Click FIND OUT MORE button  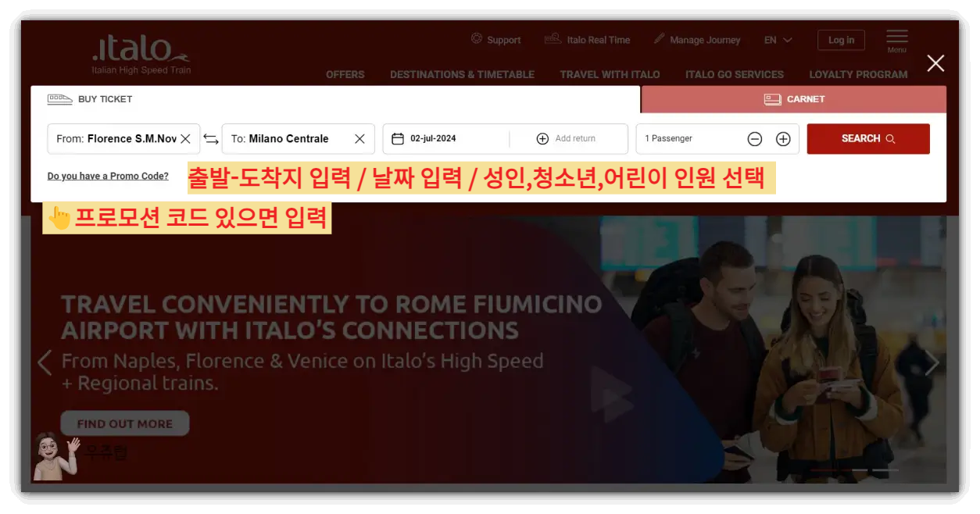[125, 423]
